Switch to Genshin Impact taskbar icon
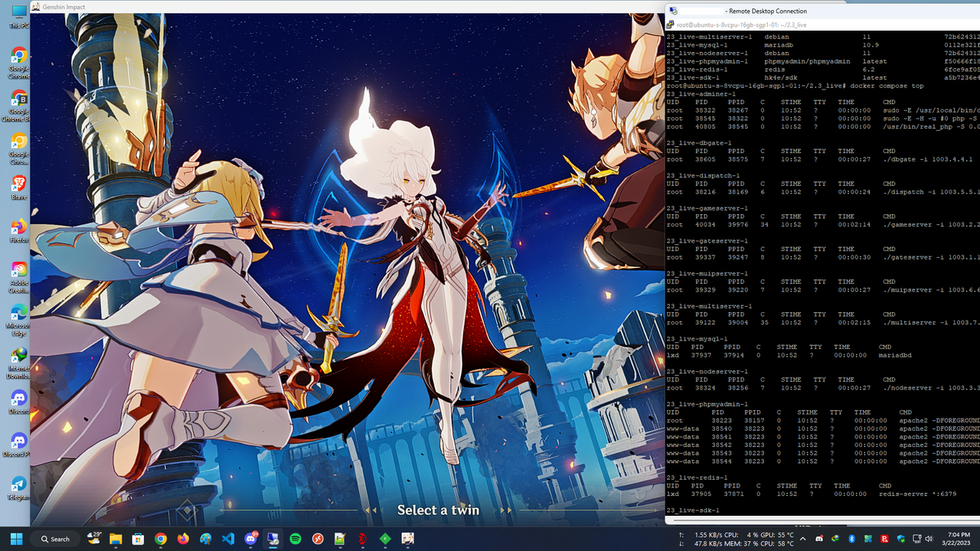 click(x=408, y=539)
